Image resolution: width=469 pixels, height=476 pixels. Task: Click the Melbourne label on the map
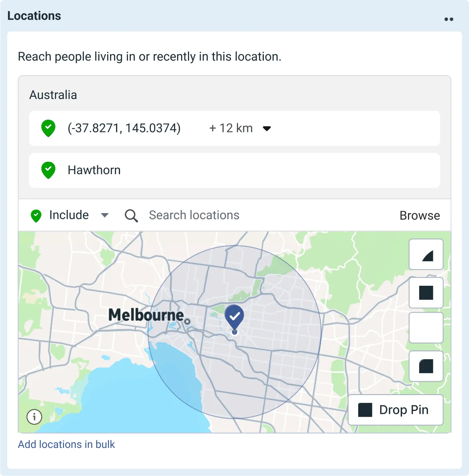click(146, 315)
